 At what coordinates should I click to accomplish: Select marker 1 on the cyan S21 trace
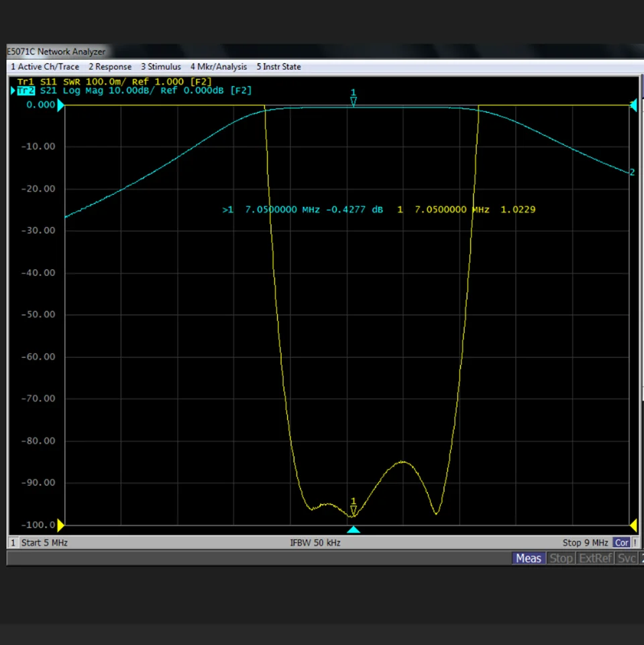(x=354, y=98)
